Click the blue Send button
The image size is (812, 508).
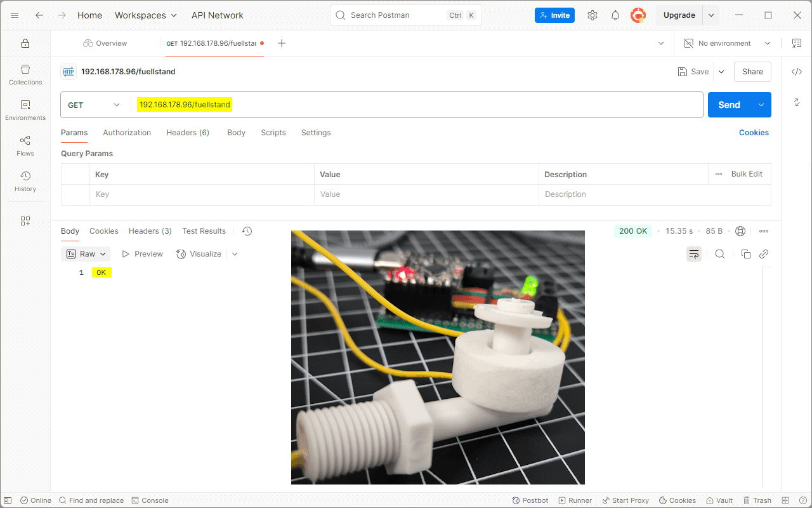(728, 105)
